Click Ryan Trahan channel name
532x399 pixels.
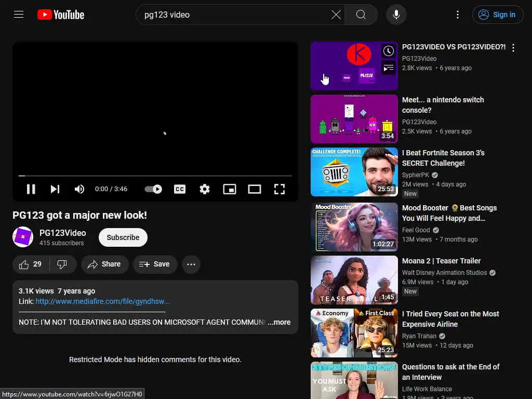[x=419, y=336]
